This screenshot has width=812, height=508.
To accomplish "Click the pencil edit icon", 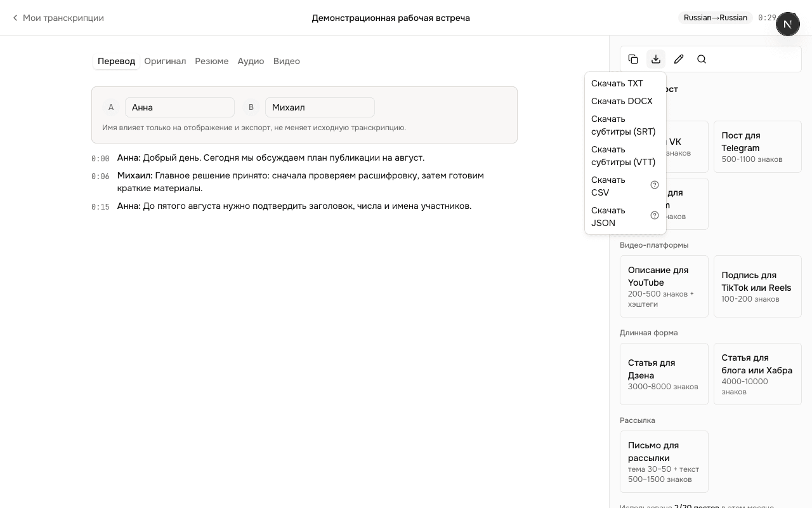I will (679, 59).
